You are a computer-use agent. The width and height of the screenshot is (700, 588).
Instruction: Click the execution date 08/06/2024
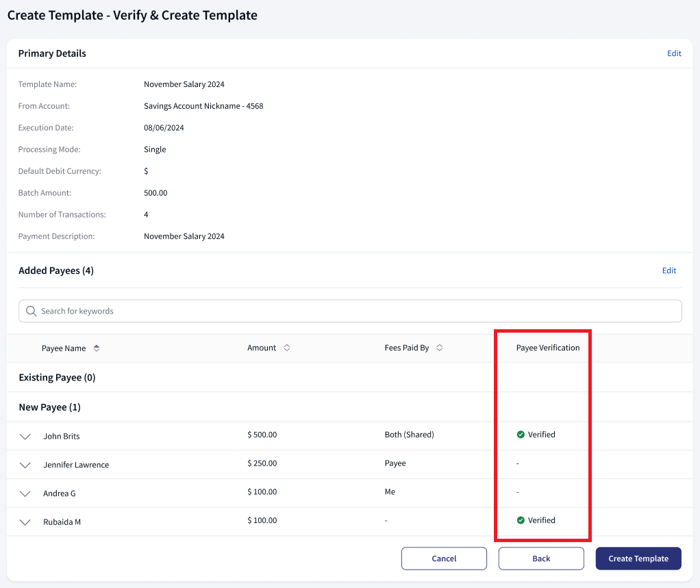164,127
